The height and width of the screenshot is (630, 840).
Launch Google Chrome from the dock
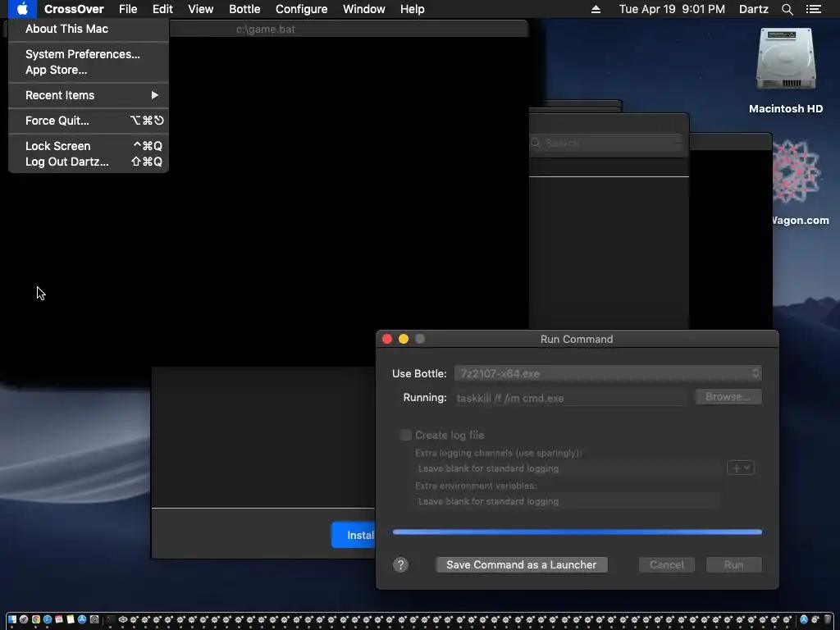(x=36, y=619)
